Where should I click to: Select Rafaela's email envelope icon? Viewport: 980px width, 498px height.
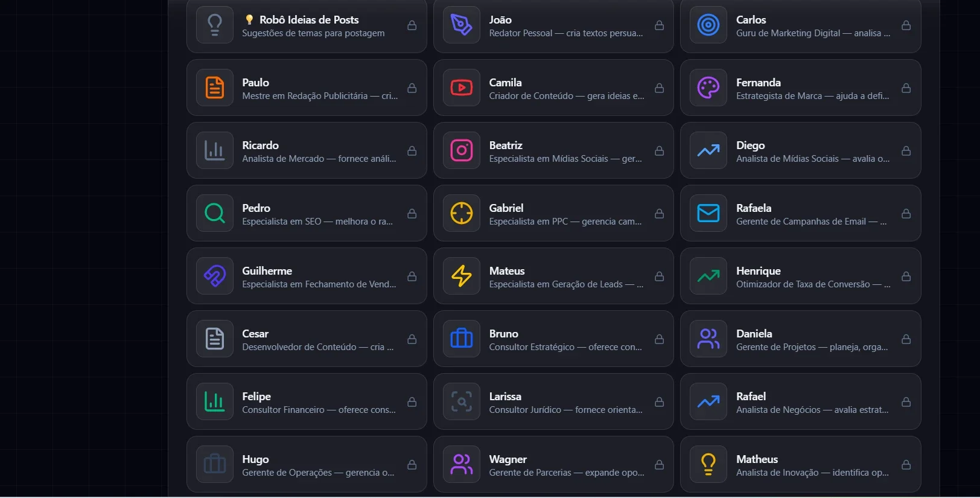pyautogui.click(x=708, y=213)
